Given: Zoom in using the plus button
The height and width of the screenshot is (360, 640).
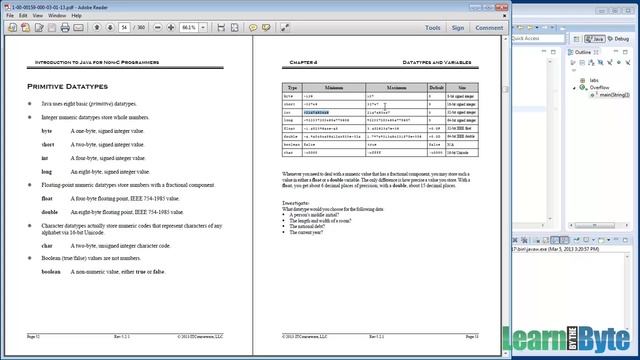Looking at the screenshot, I should pos(171,28).
